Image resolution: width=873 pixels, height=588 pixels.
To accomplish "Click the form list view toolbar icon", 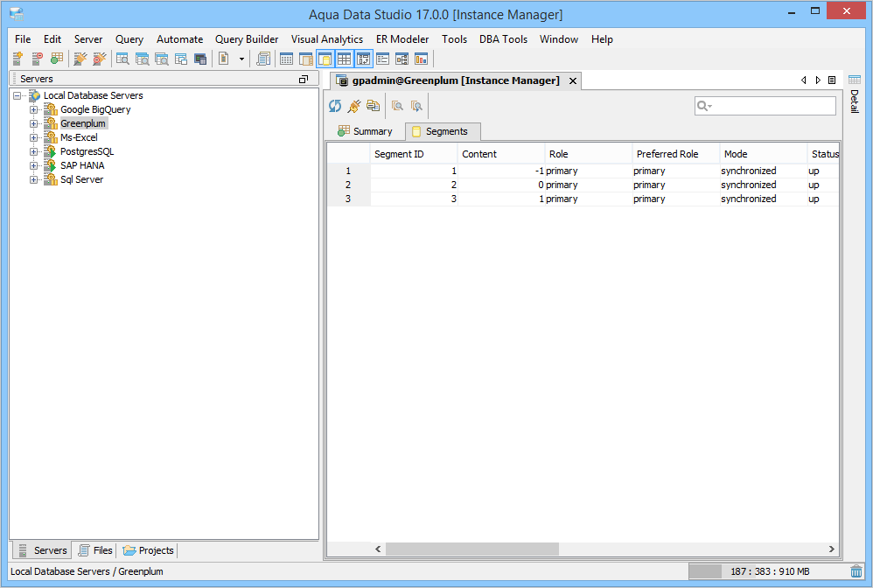I will (x=382, y=59).
